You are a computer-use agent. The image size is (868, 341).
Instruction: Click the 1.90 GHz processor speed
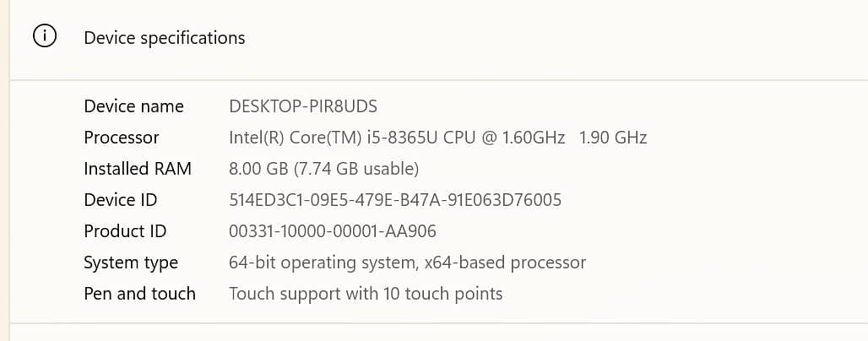point(613,138)
